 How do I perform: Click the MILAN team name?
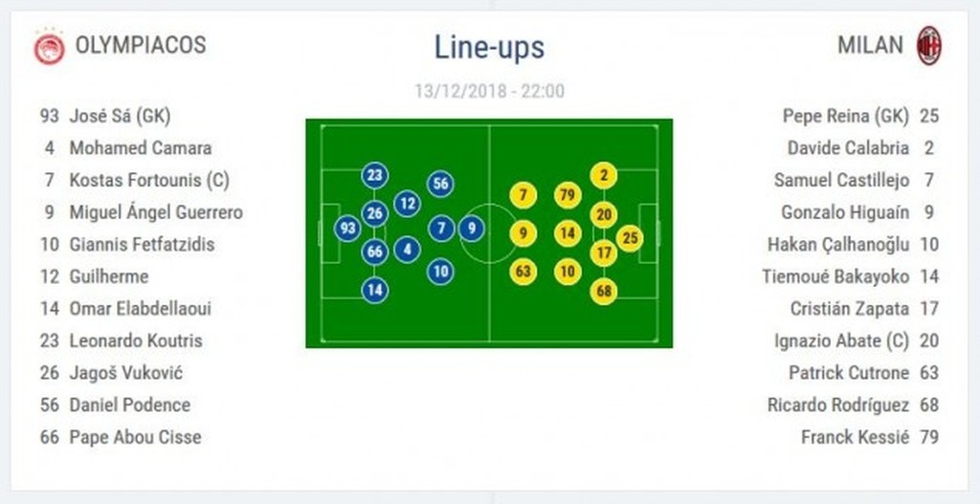(870, 45)
